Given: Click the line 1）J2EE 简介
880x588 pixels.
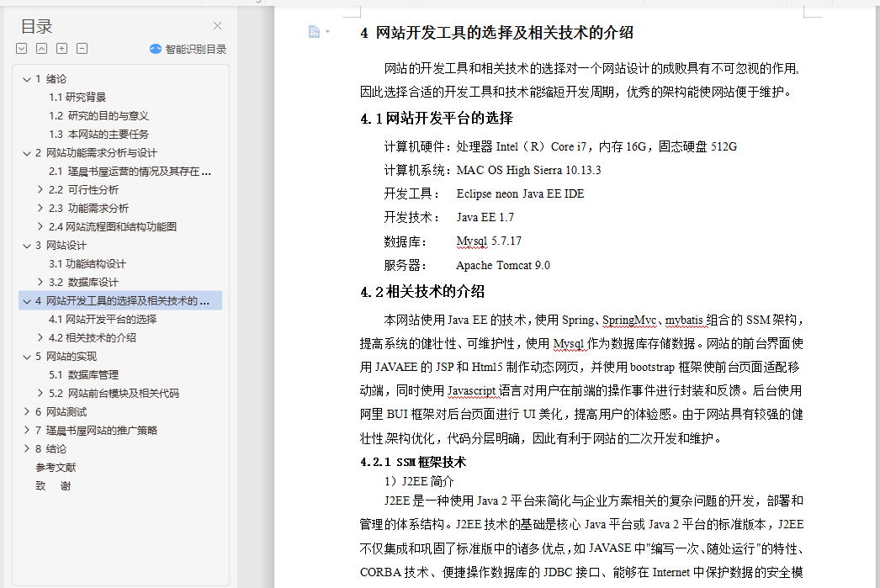Looking at the screenshot, I should pos(419,481).
